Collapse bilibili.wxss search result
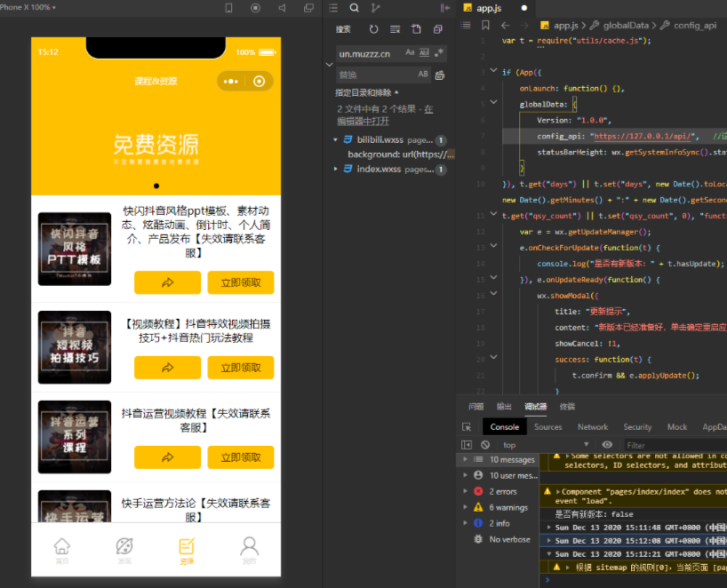Viewport: 727px width, 588px height. point(336,140)
